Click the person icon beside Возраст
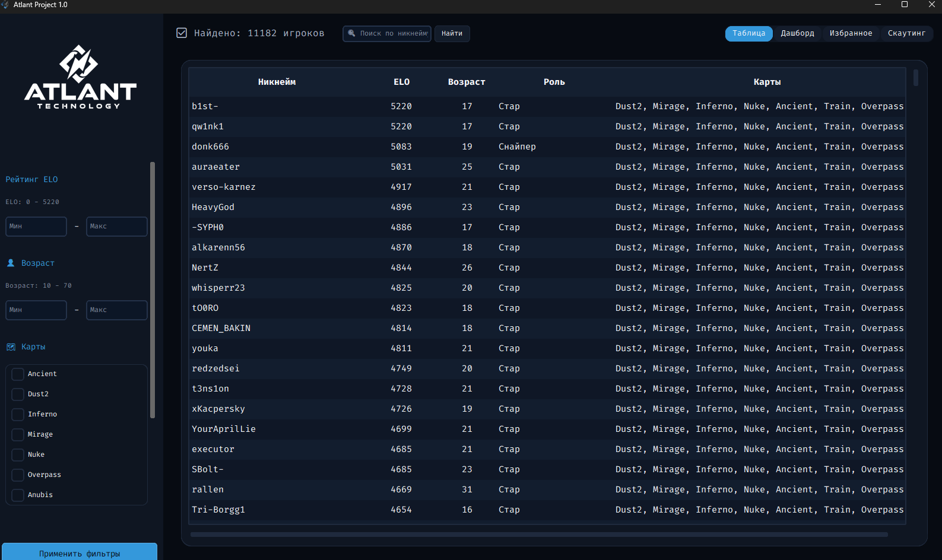This screenshot has width=942, height=560. click(x=11, y=263)
